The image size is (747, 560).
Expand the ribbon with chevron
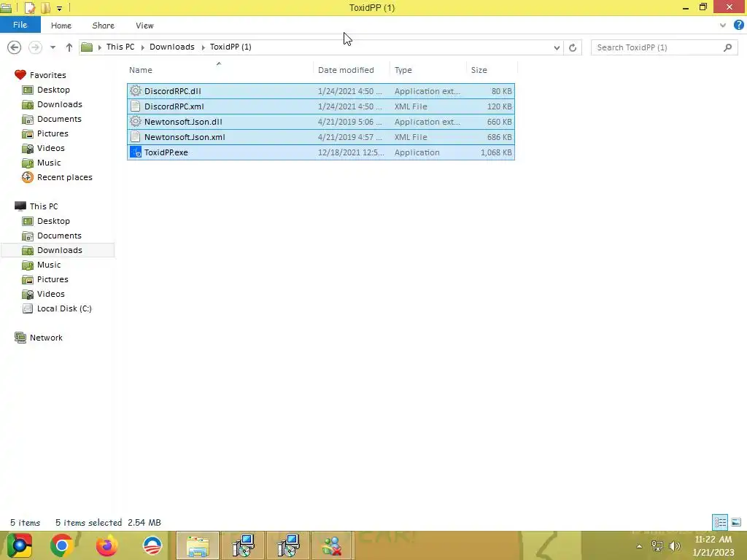723,26
